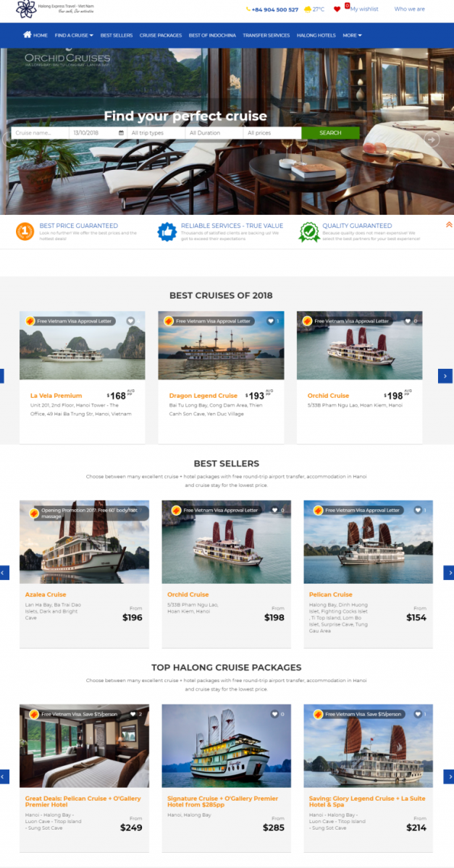Screen dimensions: 454x868
Task: Open the Signature Cruise ship photo
Action: click(227, 746)
